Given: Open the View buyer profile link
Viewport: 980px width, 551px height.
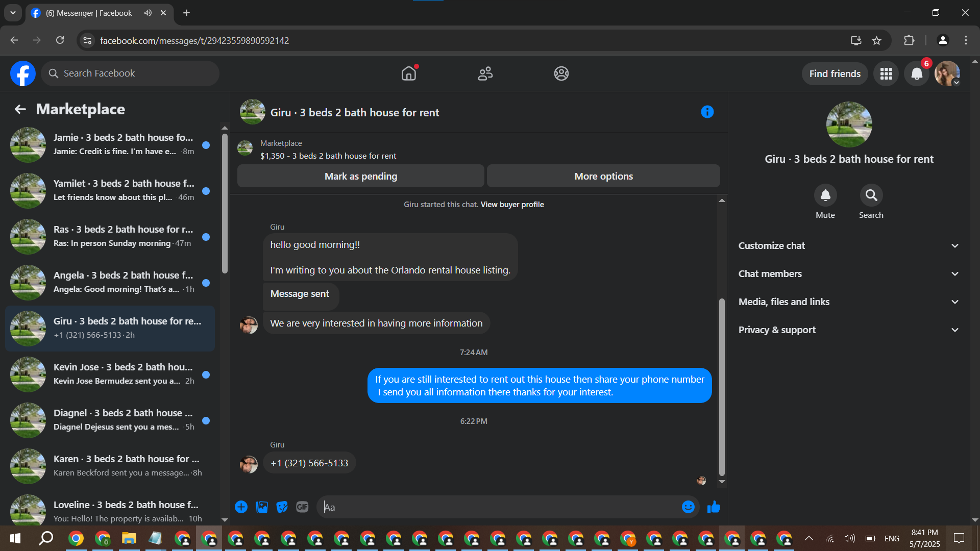Looking at the screenshot, I should (512, 204).
